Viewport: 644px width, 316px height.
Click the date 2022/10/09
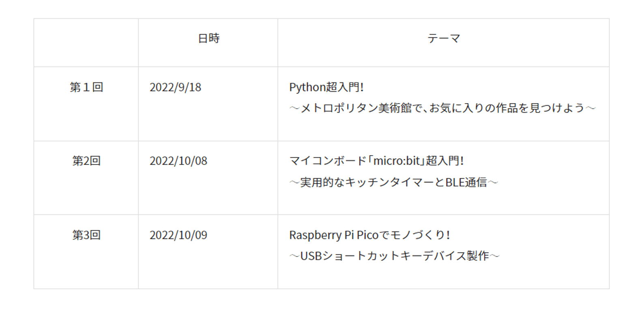[178, 235]
